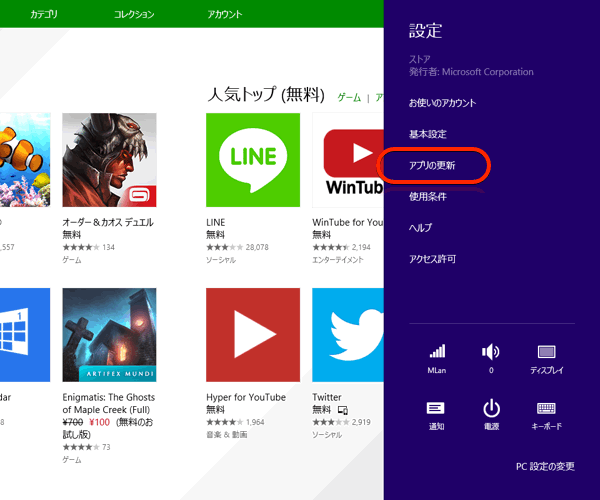Click the WinTube for YouTube tile

click(348, 159)
